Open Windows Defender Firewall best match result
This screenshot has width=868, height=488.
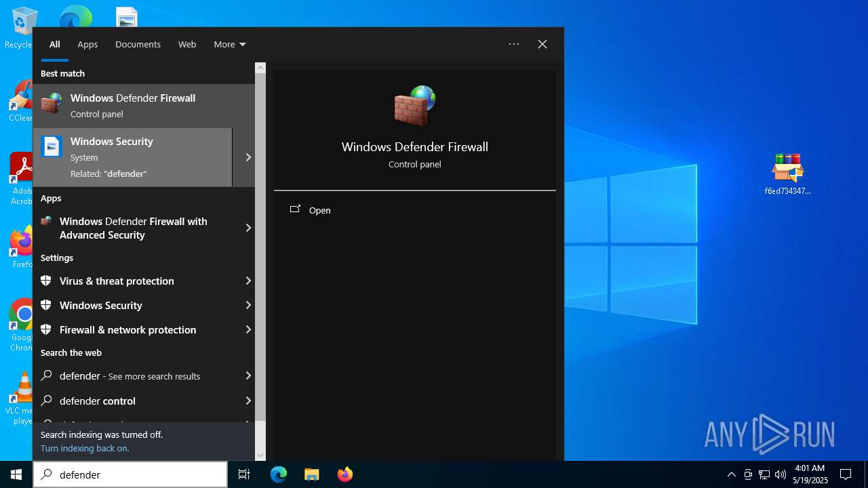click(x=144, y=106)
